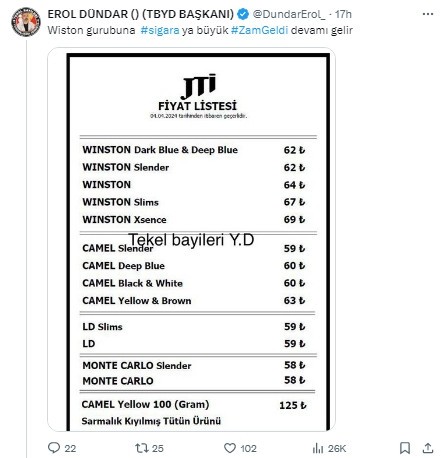
Task: Click the #ZamGeldi hashtag
Action: point(259,30)
